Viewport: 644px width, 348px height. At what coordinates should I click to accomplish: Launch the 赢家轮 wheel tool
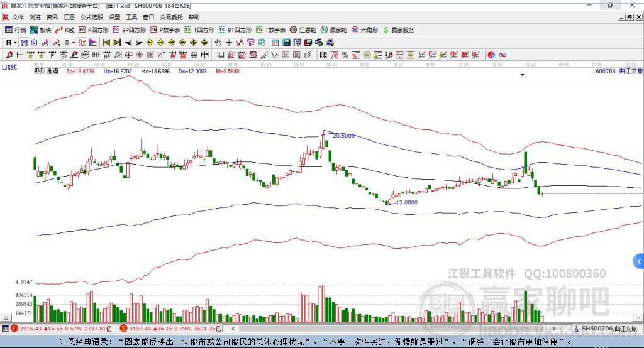(334, 30)
